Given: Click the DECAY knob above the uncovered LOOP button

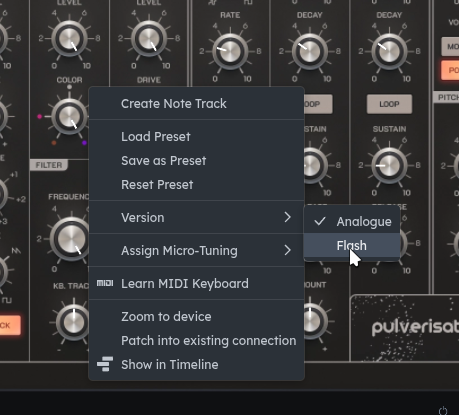Looking at the screenshot, I should click(389, 52).
